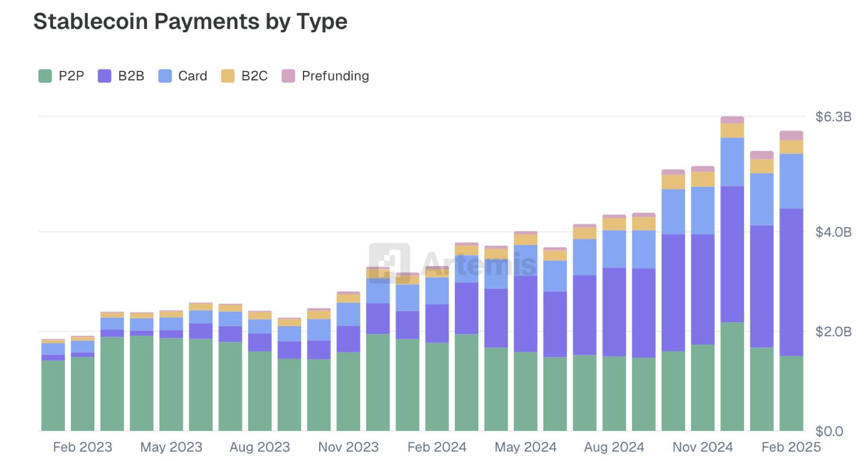Select the Nov 2024 x-axis label
Viewport: 868px width, 461px height.
click(703, 447)
